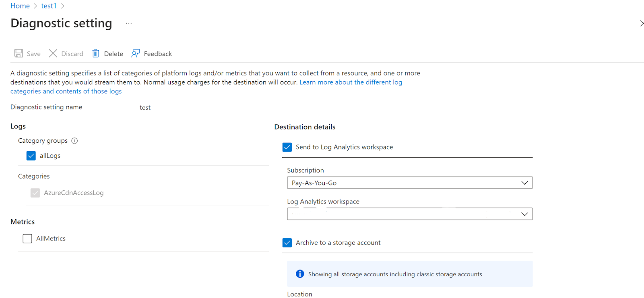Image resolution: width=644 pixels, height=298 pixels.
Task: Open the learn more about log categories link
Action: pyautogui.click(x=351, y=82)
